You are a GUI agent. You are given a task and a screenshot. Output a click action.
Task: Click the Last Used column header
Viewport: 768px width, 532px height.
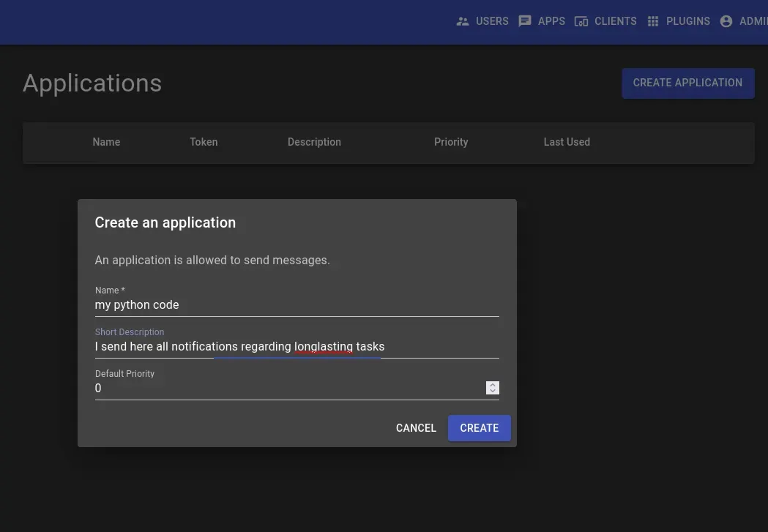click(x=567, y=142)
